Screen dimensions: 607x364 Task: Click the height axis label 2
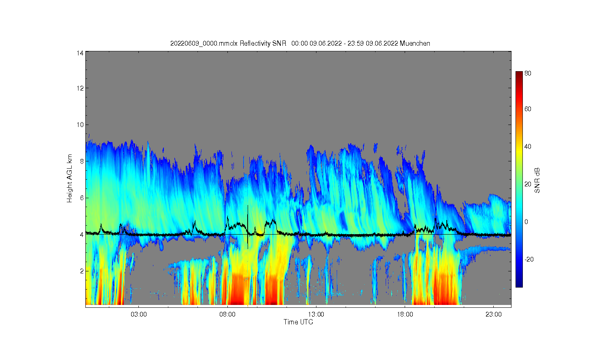[x=82, y=271]
